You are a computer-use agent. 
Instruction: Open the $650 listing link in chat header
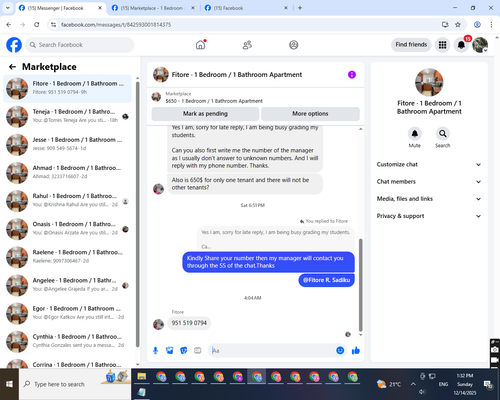click(214, 101)
